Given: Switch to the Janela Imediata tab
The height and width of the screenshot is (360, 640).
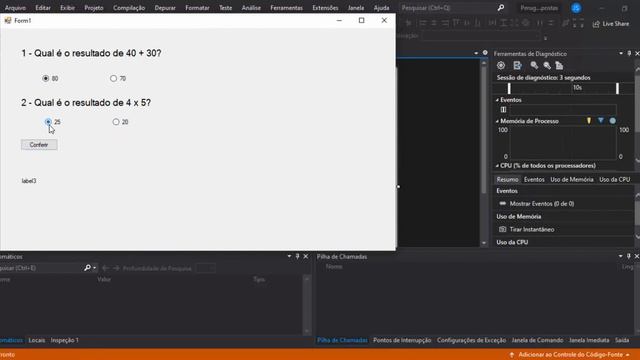Looking at the screenshot, I should [x=589, y=340].
